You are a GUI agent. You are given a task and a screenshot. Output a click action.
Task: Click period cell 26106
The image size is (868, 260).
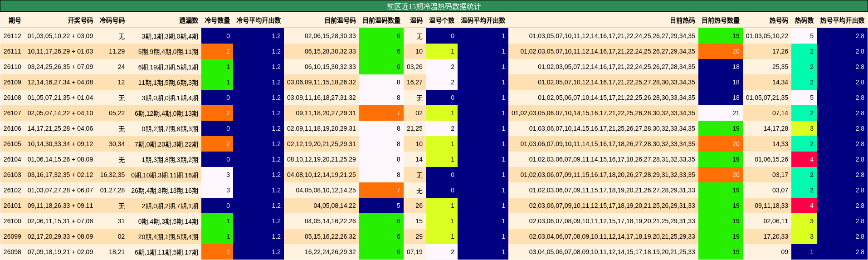point(12,128)
